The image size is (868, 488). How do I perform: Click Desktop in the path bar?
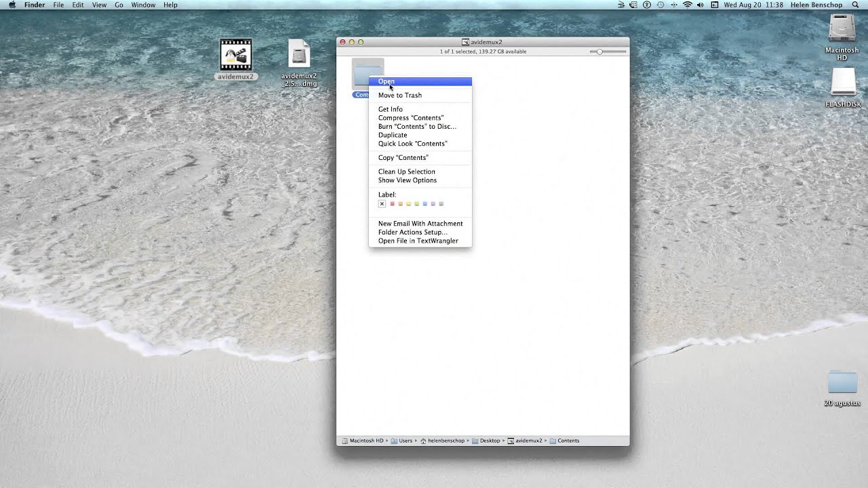[x=486, y=441]
